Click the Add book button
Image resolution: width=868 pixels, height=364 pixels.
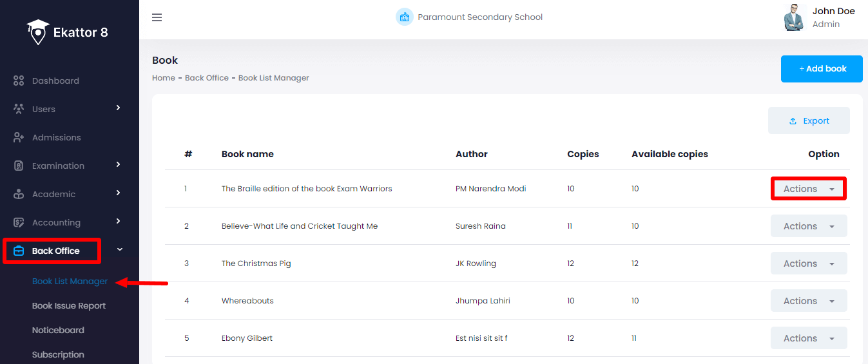(822, 69)
